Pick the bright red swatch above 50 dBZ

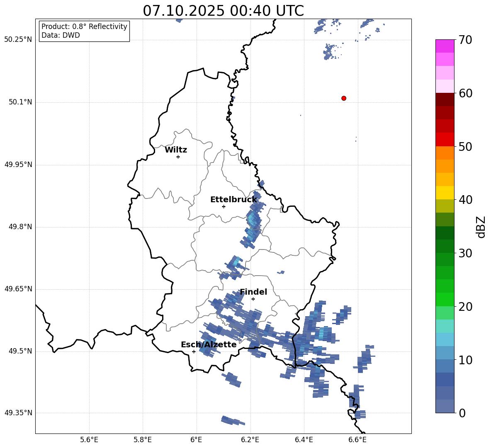(x=445, y=140)
